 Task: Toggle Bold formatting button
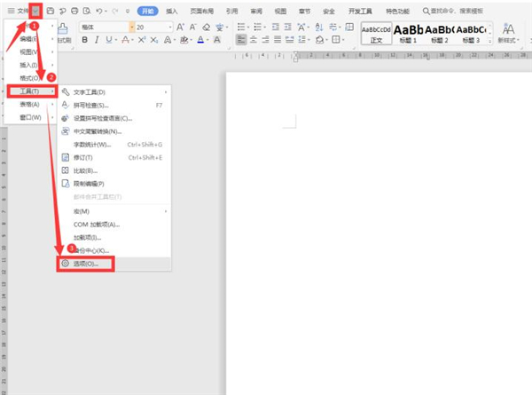coord(85,40)
